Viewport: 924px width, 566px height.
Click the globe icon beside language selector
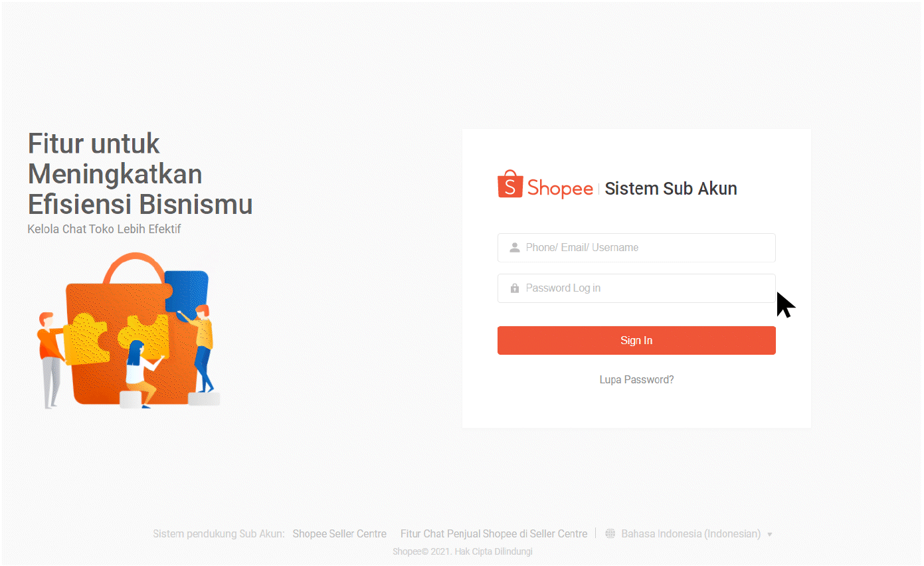pos(610,534)
